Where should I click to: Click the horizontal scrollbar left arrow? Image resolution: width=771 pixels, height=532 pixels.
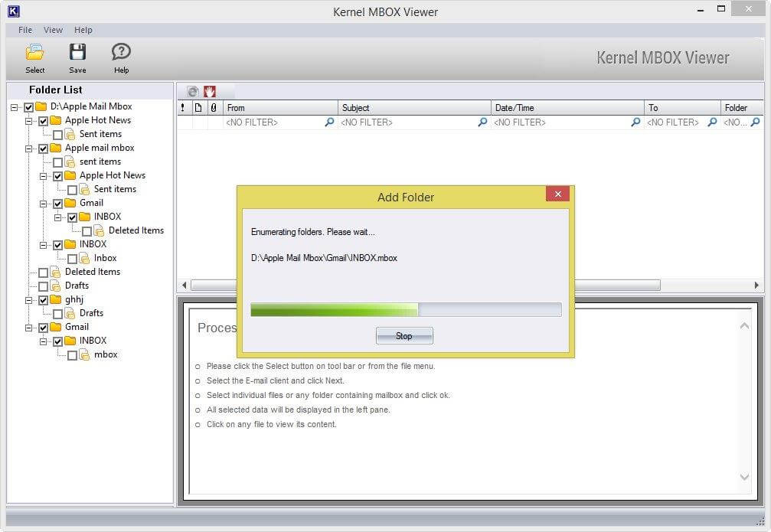(184, 285)
